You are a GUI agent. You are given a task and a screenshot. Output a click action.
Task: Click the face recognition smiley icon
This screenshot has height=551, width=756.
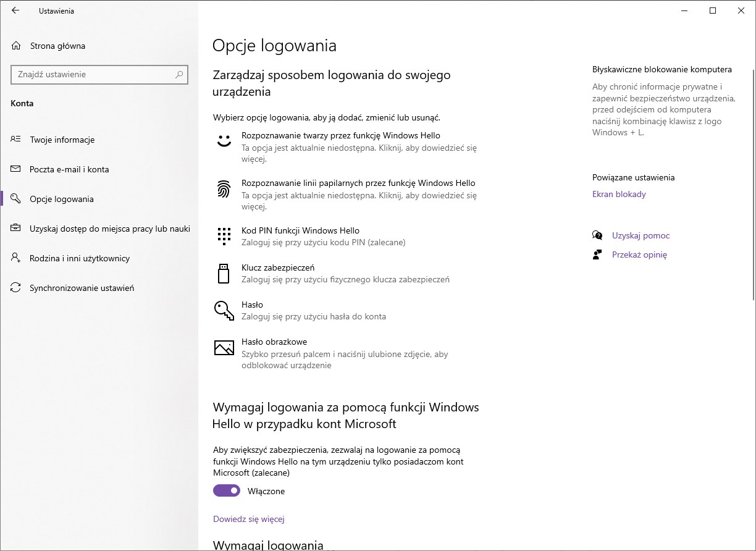click(224, 141)
